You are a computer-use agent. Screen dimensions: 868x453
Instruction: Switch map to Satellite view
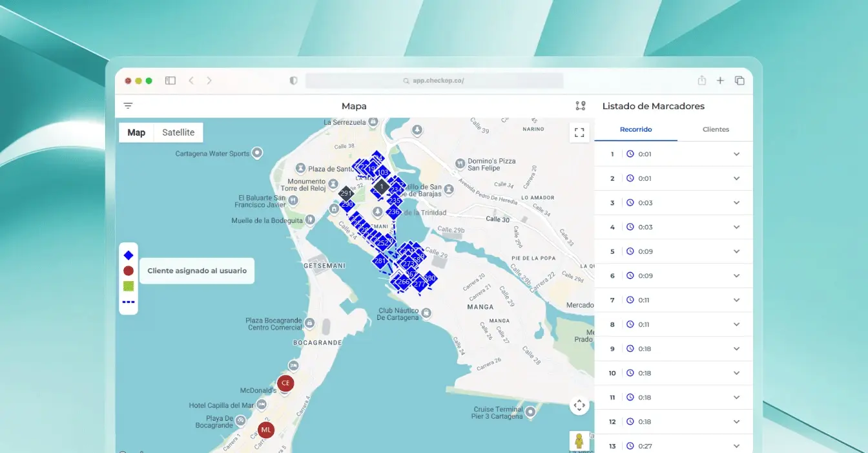178,132
